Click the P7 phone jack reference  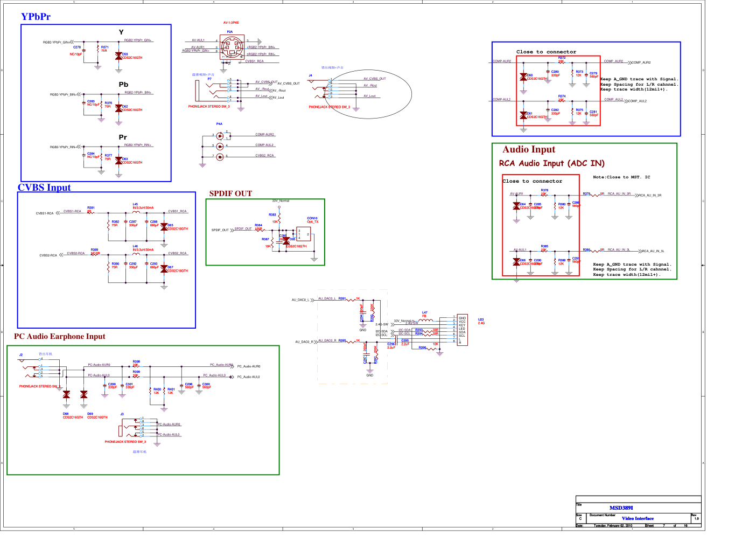pyautogui.click(x=209, y=79)
